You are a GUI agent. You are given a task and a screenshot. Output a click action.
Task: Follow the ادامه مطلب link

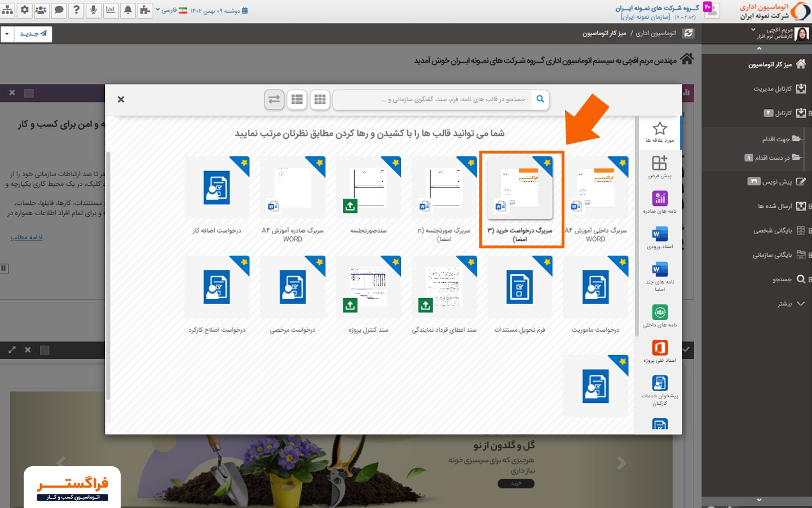tap(27, 237)
